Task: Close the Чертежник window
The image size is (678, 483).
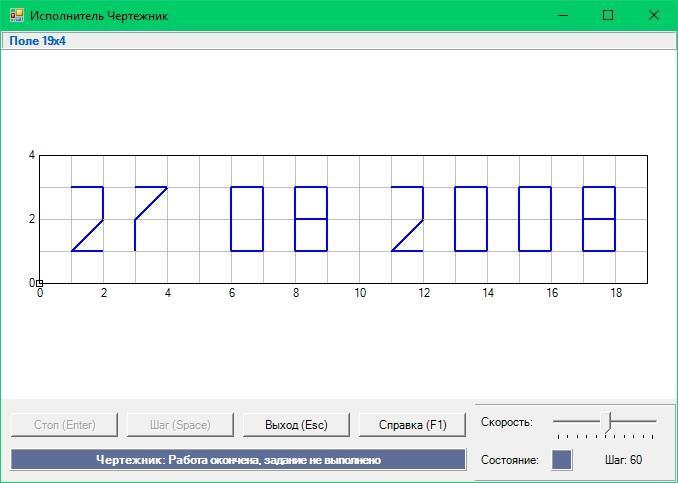Action: click(654, 16)
